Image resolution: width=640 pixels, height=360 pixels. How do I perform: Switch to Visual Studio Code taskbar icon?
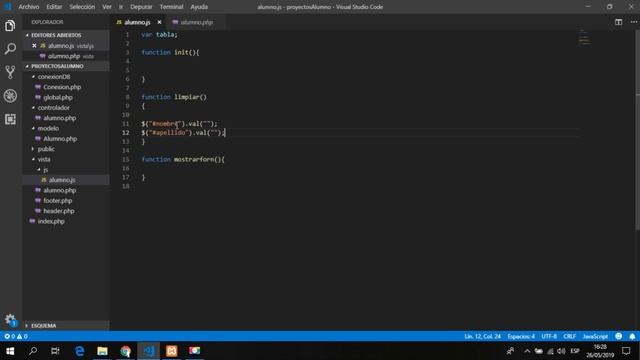coord(149,351)
